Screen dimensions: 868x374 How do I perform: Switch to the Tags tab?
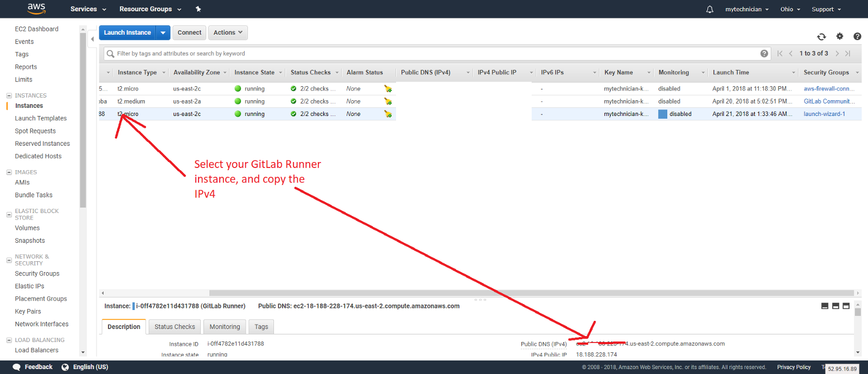point(261,327)
